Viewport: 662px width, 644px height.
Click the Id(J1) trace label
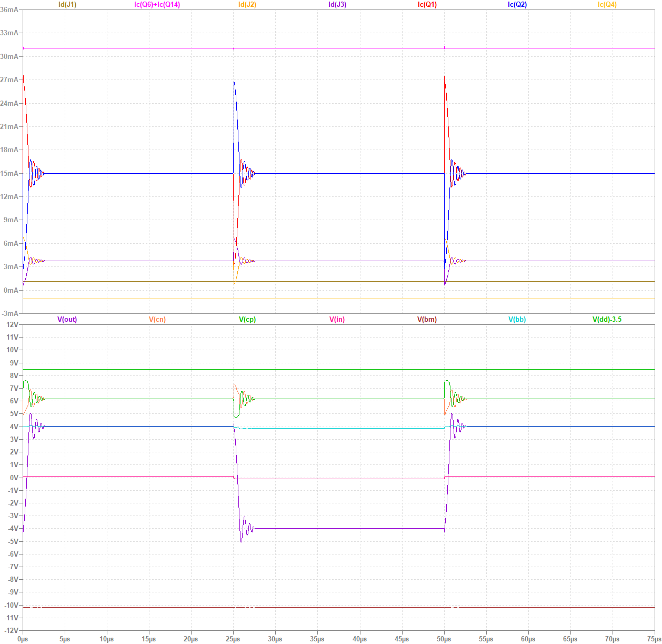click(67, 5)
